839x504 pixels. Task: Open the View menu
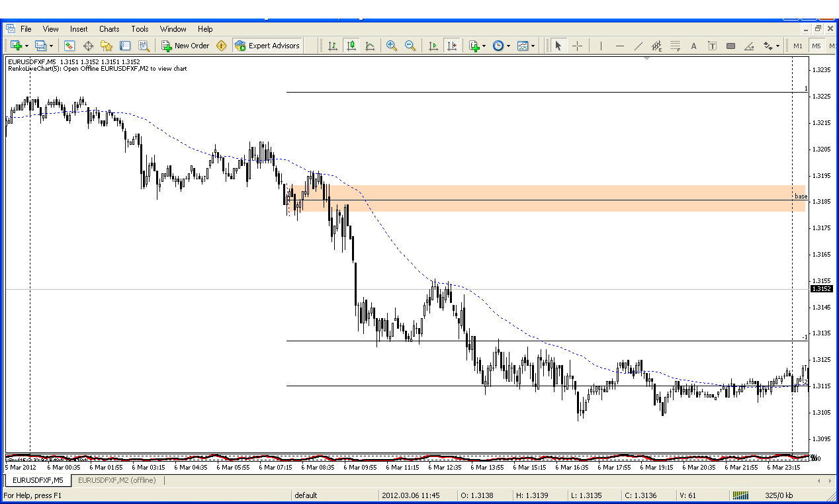coord(51,29)
